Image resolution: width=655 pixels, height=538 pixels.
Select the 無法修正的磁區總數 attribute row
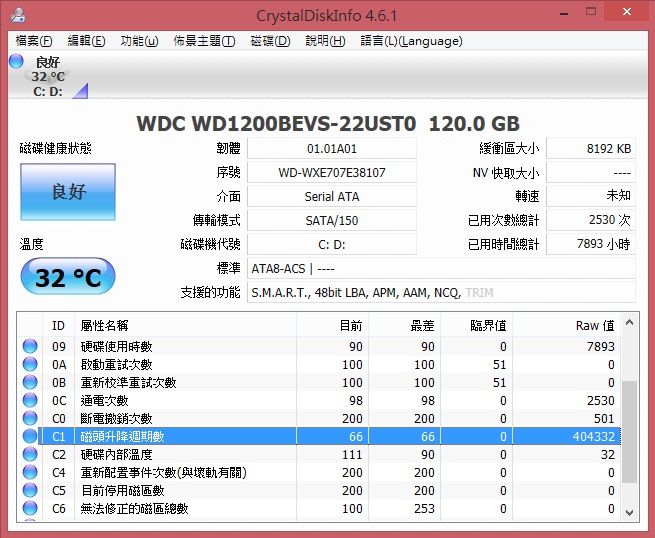(320, 508)
